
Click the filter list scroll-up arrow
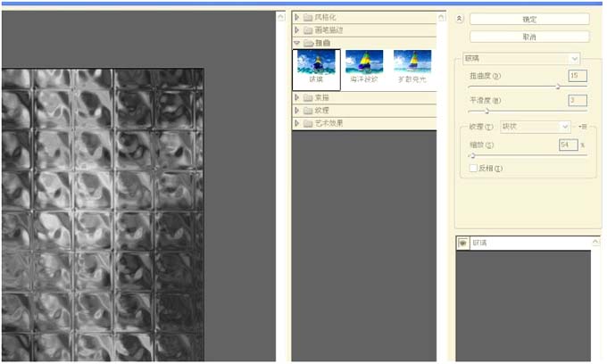click(x=441, y=17)
